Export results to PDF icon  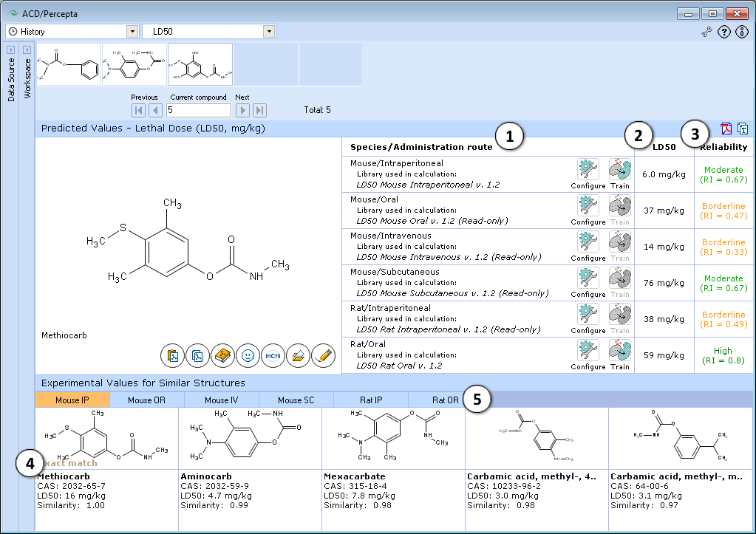coord(726,129)
